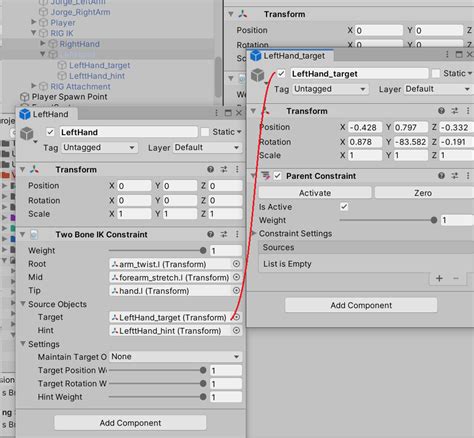Open help icon for LeftHand_target Transform
This screenshot has height=438, width=474.
[x=441, y=111]
